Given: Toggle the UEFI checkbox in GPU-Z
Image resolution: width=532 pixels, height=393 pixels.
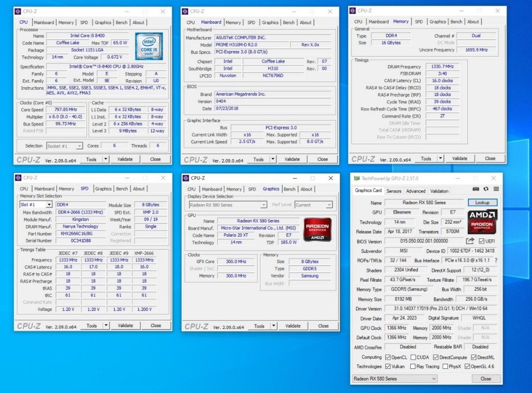Looking at the screenshot, I should coord(481,241).
